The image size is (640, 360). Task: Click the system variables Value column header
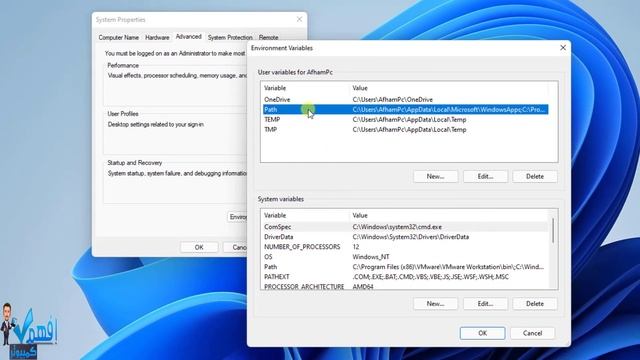point(449,216)
